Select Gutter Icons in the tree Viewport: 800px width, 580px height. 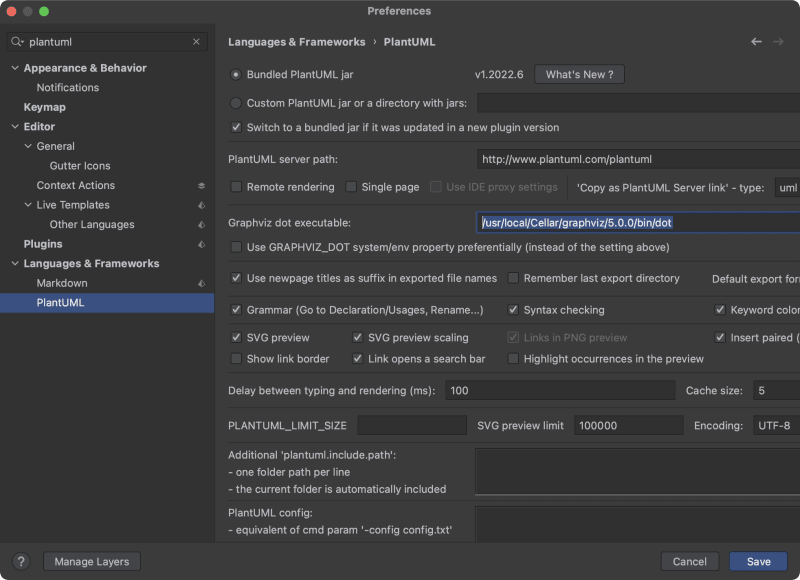click(80, 166)
